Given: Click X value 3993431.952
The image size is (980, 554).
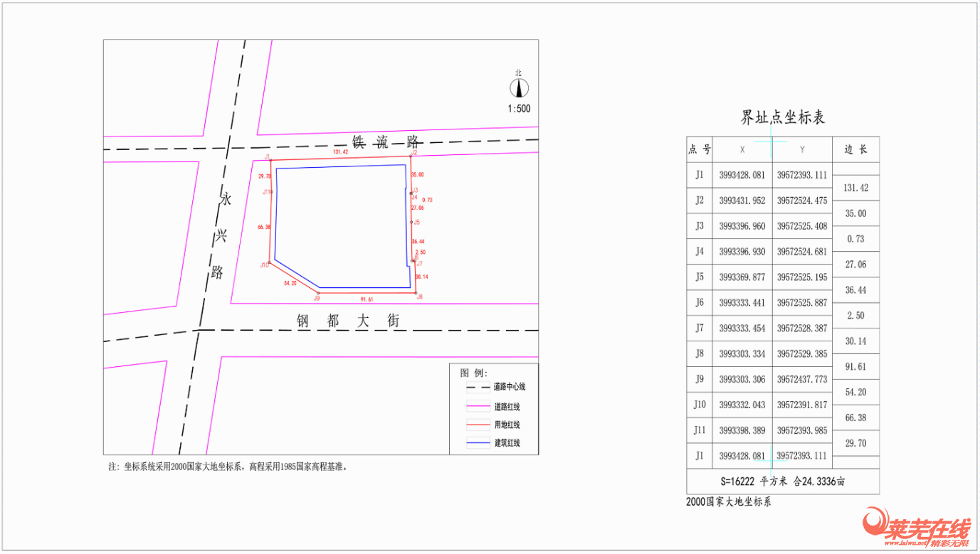Looking at the screenshot, I should (x=742, y=201).
